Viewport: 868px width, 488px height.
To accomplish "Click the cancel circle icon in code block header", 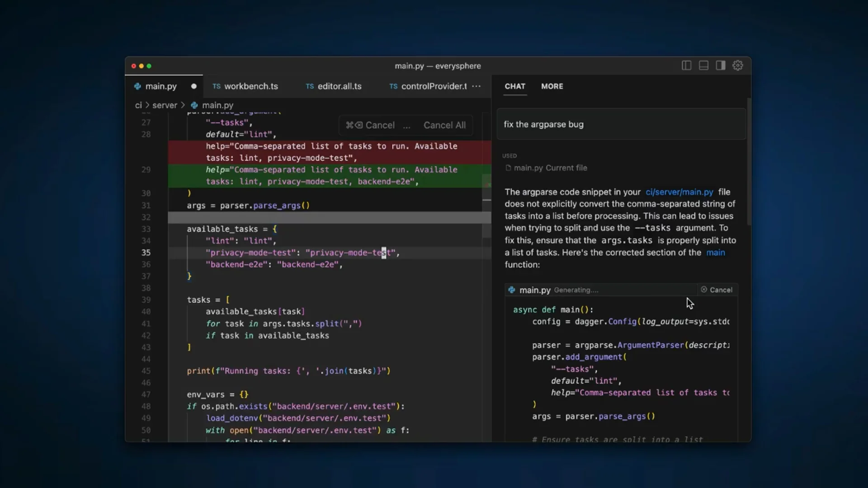I will 704,290.
